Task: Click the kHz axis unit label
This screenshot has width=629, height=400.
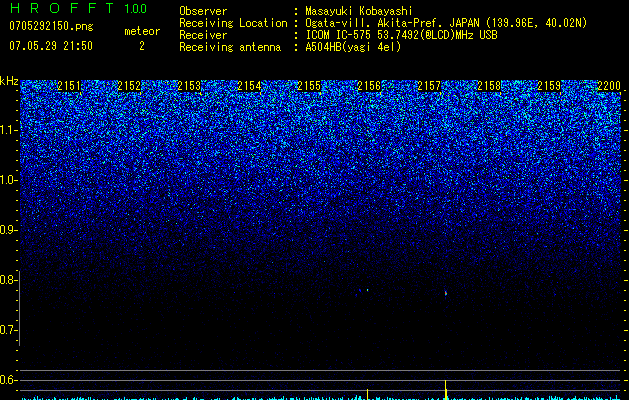Action: [x=9, y=82]
